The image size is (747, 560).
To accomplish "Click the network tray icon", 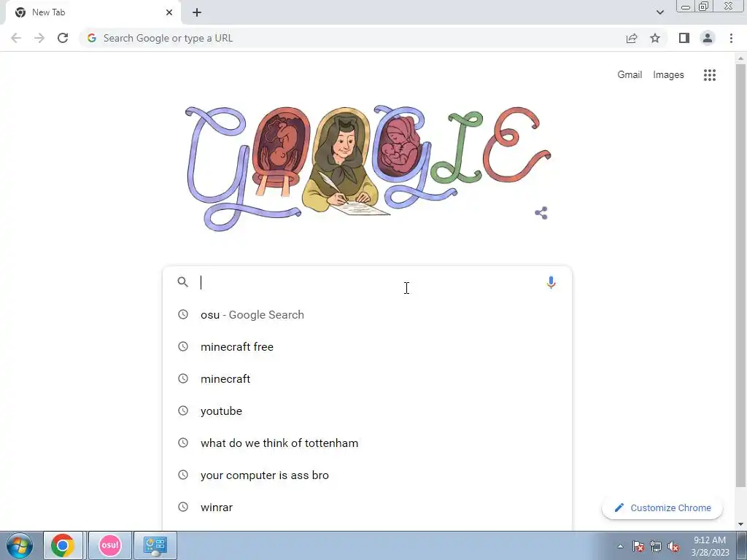I will tap(656, 547).
